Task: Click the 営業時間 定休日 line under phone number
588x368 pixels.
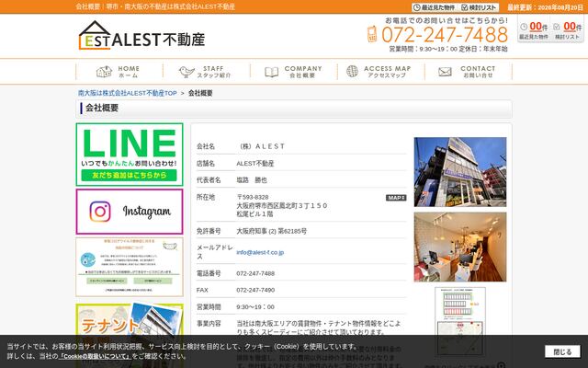Action: click(x=448, y=49)
